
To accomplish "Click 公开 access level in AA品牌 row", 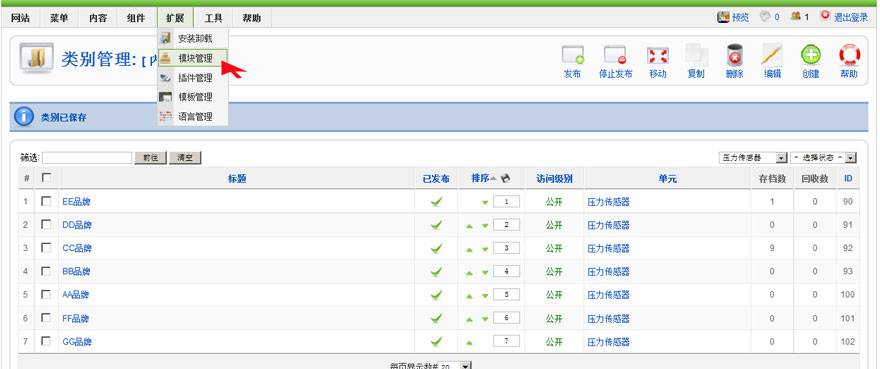I will 554,295.
